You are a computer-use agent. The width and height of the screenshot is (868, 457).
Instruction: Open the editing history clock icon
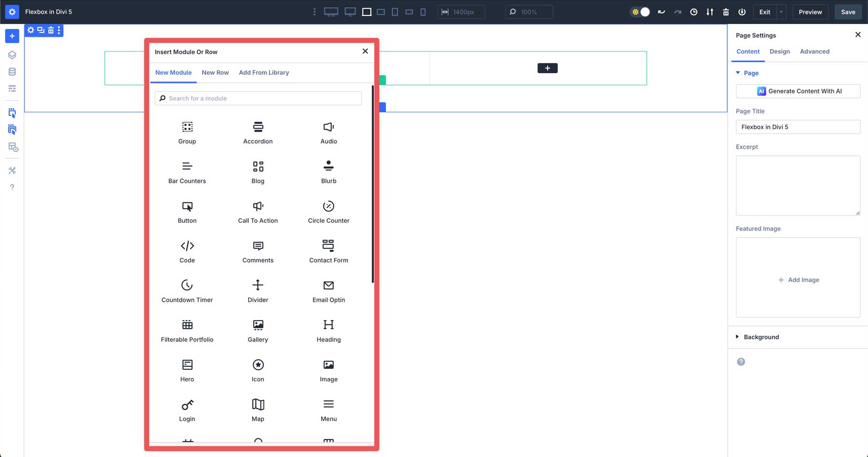tap(693, 12)
